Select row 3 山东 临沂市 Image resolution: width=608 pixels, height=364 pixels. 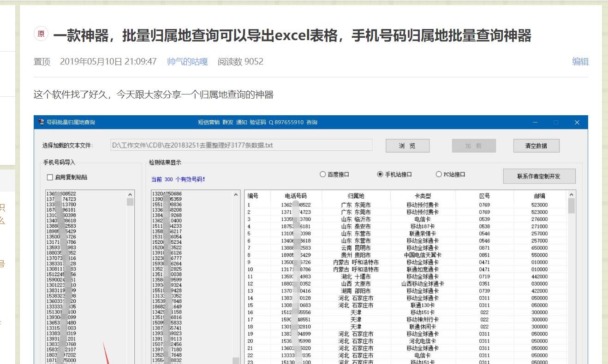click(x=406, y=219)
